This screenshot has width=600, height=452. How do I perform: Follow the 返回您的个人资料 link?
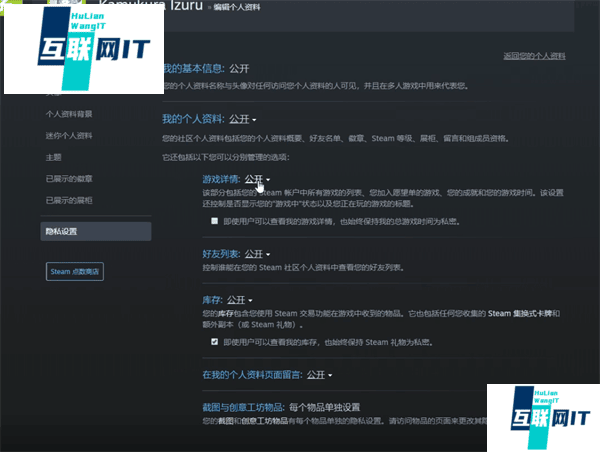[x=533, y=55]
